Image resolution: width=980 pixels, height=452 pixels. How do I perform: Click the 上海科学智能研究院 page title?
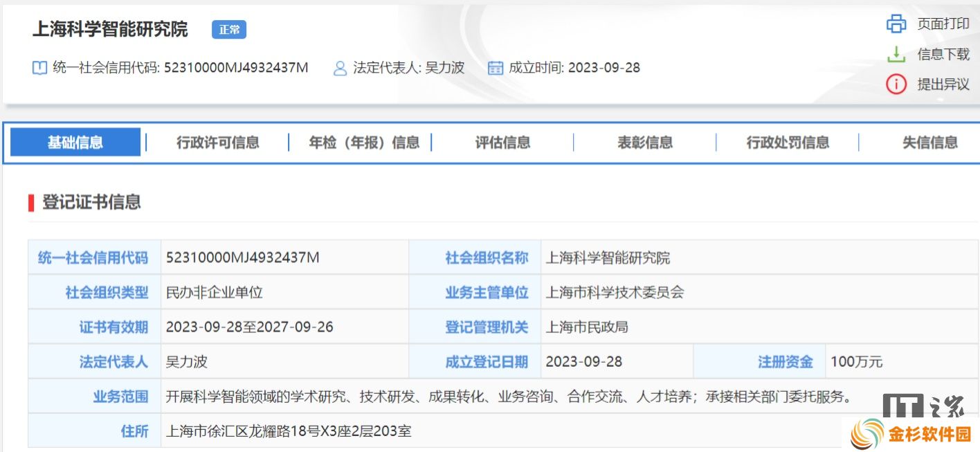pyautogui.click(x=111, y=29)
